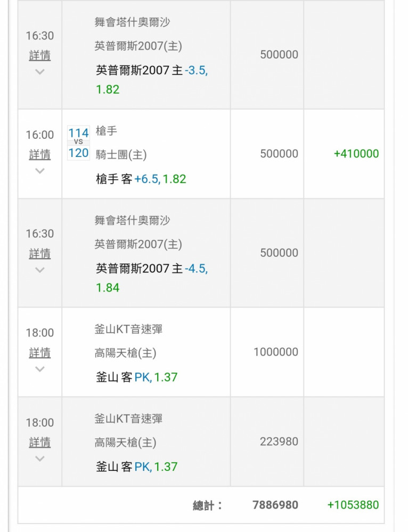This screenshot has width=408, height=532.
Task: Click the 騎士團(主) team name
Action: 121,155
